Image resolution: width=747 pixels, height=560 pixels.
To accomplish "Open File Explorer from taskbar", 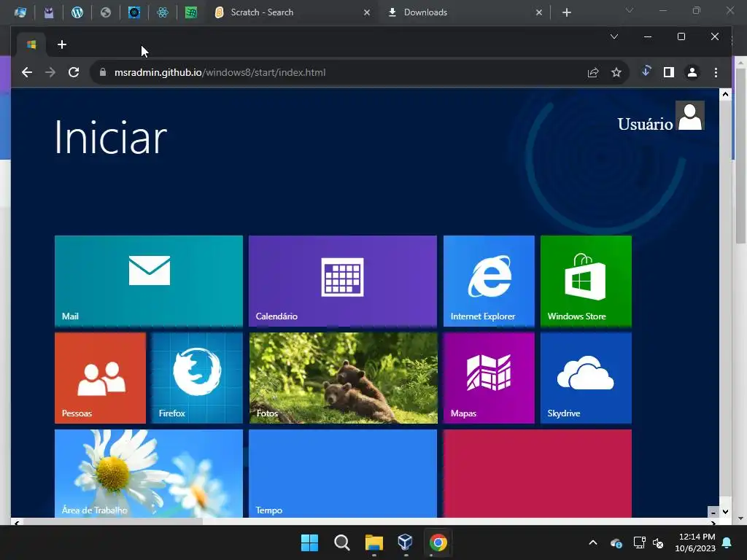I will (x=374, y=542).
